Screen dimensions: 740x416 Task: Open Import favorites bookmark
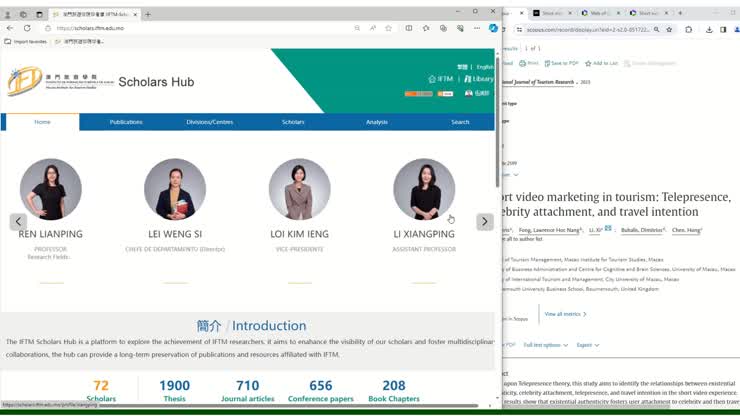click(x=25, y=42)
